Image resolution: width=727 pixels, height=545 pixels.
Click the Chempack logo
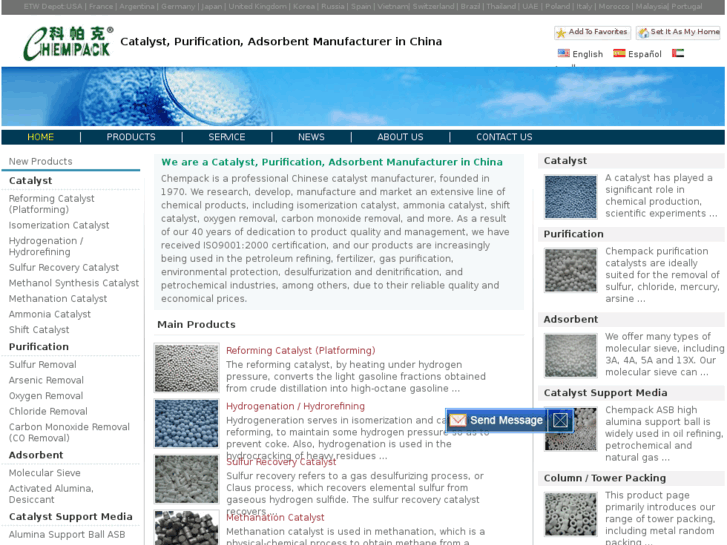pyautogui.click(x=68, y=44)
